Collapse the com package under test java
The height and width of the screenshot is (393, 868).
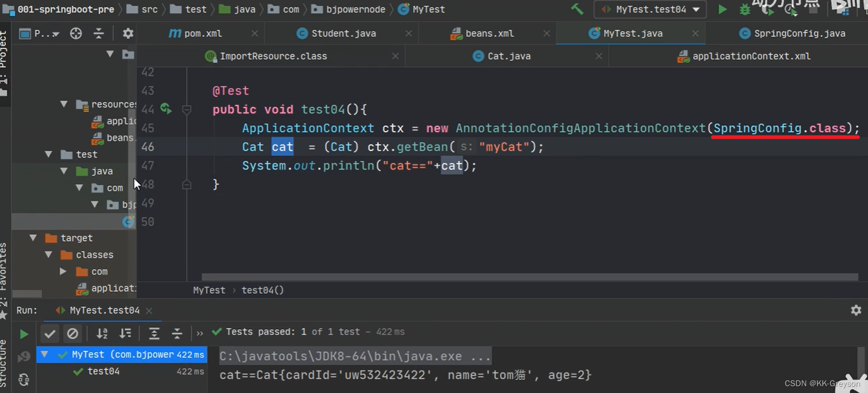[x=79, y=188]
